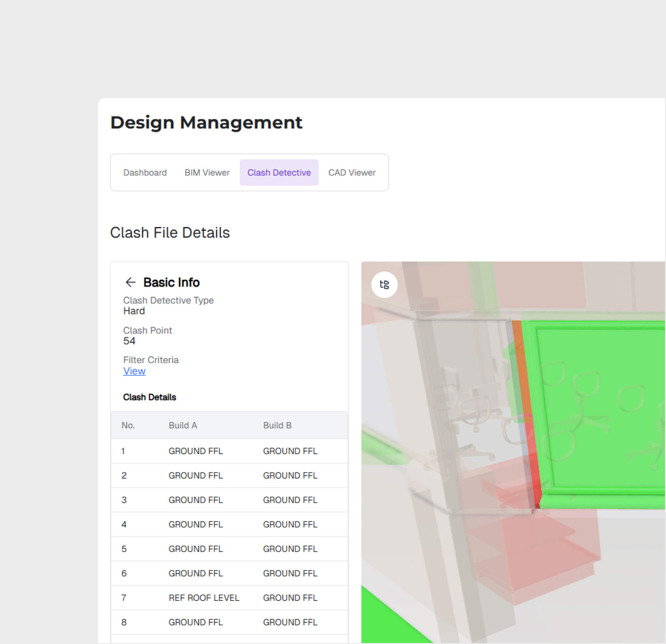The width and height of the screenshot is (666, 644).
Task: Select clash row number 3
Action: [x=229, y=500]
